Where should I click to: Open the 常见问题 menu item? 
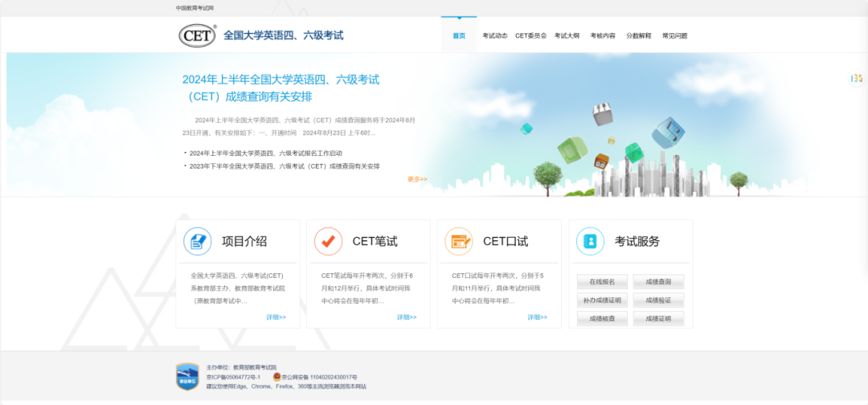point(675,35)
